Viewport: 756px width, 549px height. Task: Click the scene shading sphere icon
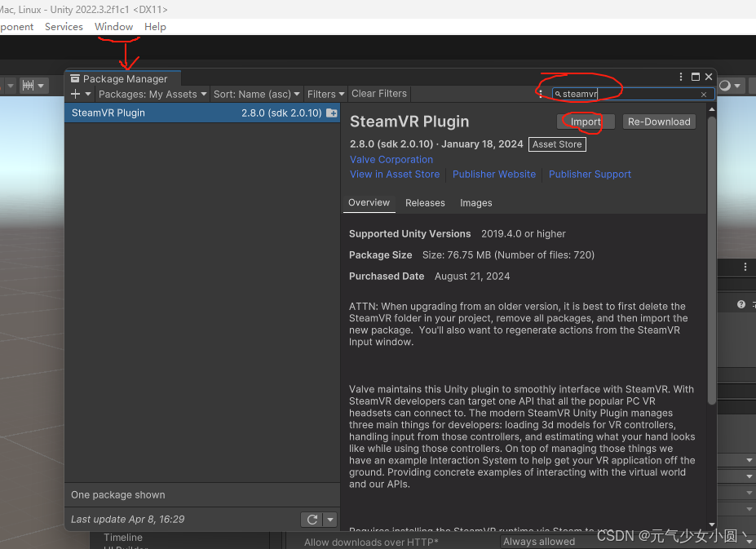click(x=725, y=86)
